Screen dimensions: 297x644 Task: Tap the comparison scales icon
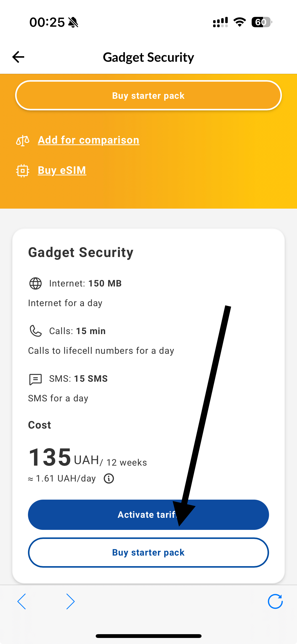point(23,140)
